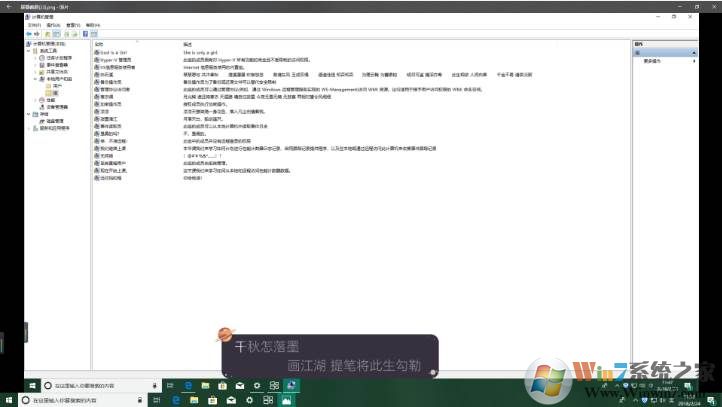
Task: Open Microsoft Store from the bottom taskbar
Action: 212,400
